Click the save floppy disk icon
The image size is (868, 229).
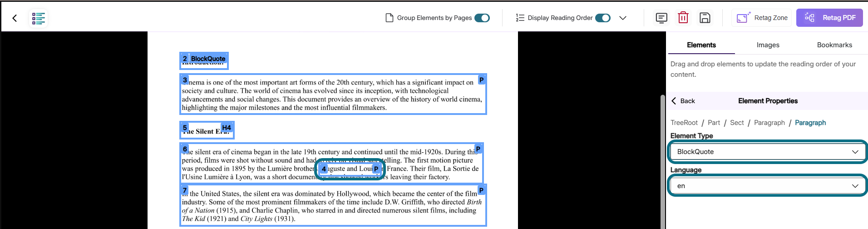click(705, 18)
